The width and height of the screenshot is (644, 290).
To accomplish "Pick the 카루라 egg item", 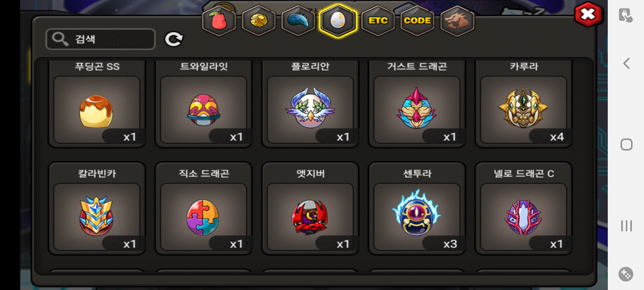I will point(524,104).
